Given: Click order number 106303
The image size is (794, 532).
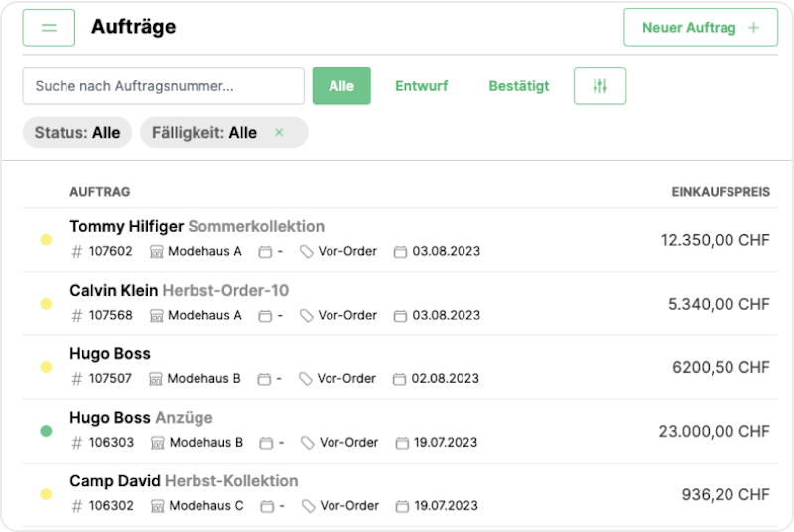Looking at the screenshot, I should 111,443.
